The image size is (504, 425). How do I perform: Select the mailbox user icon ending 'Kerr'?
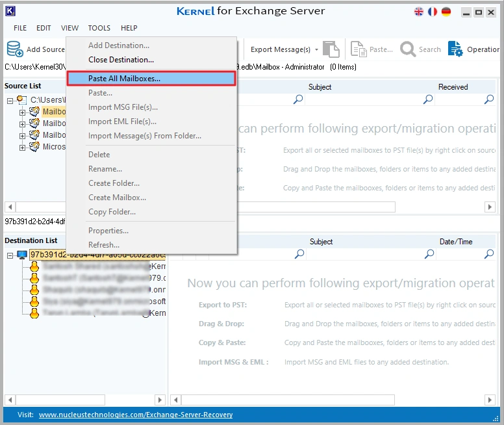34,266
